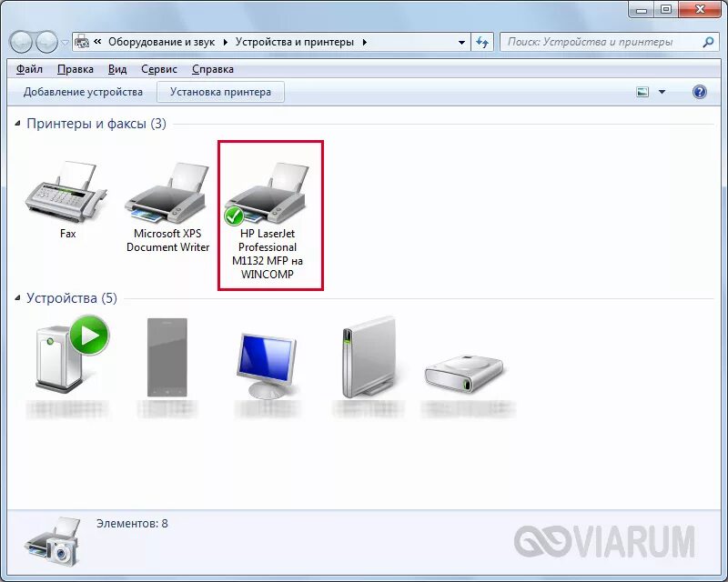Select the white router-style device icon
This screenshot has width=728, height=582.
click(369, 356)
